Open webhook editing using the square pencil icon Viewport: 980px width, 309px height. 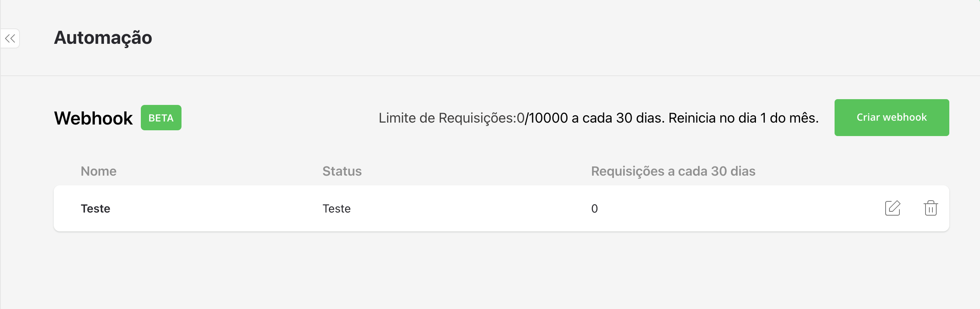pos(893,208)
